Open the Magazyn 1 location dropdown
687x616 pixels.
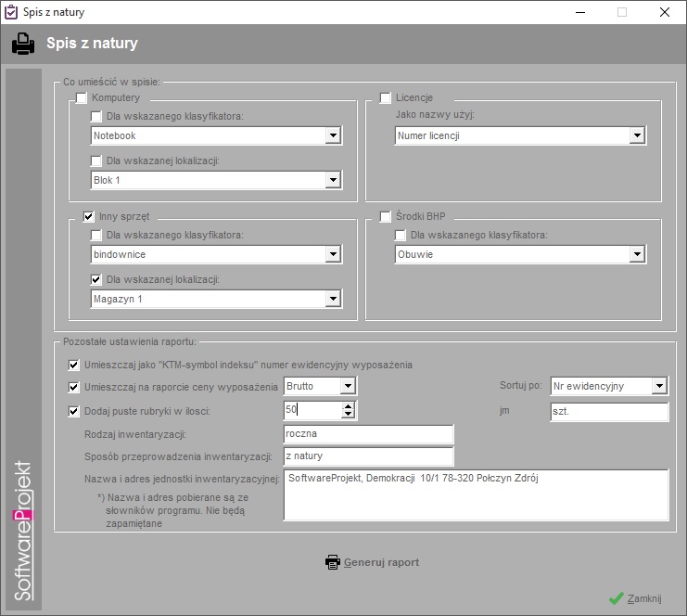point(333,299)
